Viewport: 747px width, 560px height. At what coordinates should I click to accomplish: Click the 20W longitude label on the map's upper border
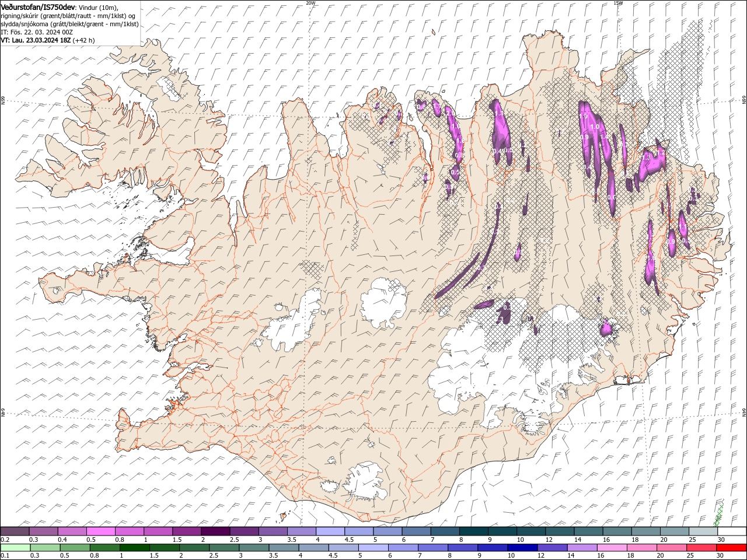(310, 3)
